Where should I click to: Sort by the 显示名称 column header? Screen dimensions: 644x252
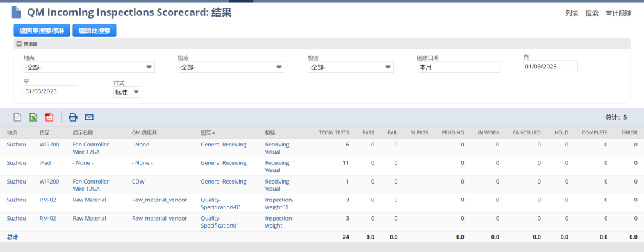click(83, 133)
